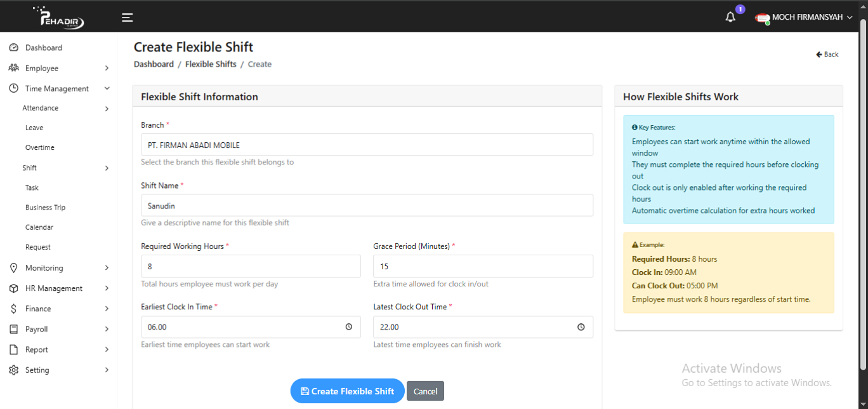The height and width of the screenshot is (409, 868).
Task: Select Overtime in the sidebar
Action: coord(39,147)
